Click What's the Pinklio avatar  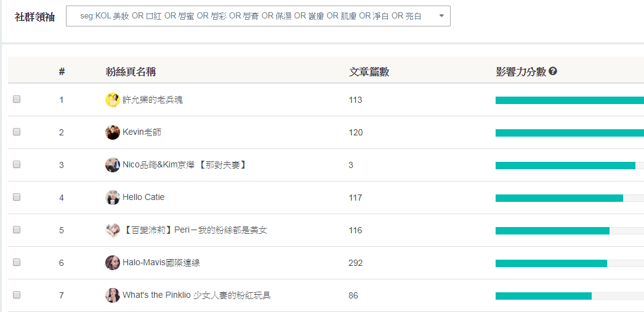pyautogui.click(x=112, y=295)
